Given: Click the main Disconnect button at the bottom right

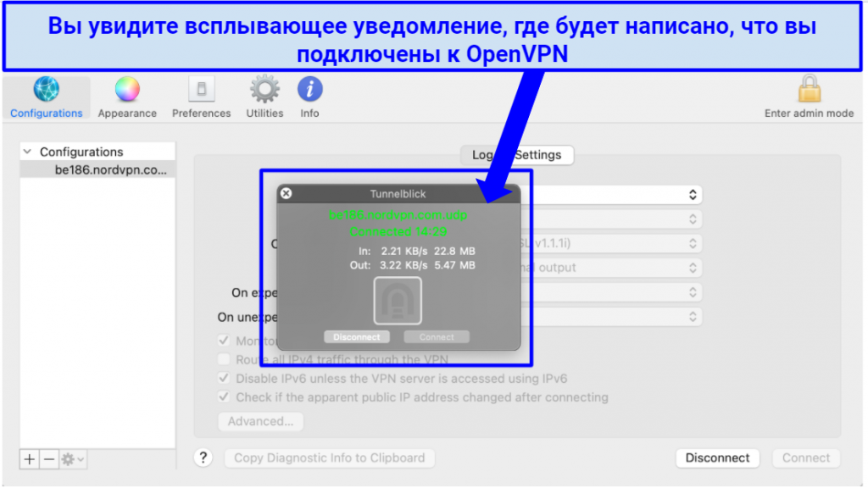Looking at the screenshot, I should point(717,458).
